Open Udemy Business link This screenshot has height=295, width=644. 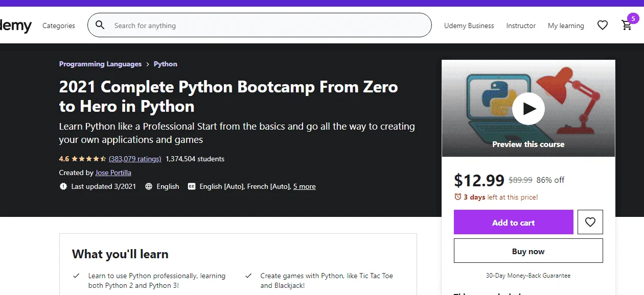[x=469, y=26]
